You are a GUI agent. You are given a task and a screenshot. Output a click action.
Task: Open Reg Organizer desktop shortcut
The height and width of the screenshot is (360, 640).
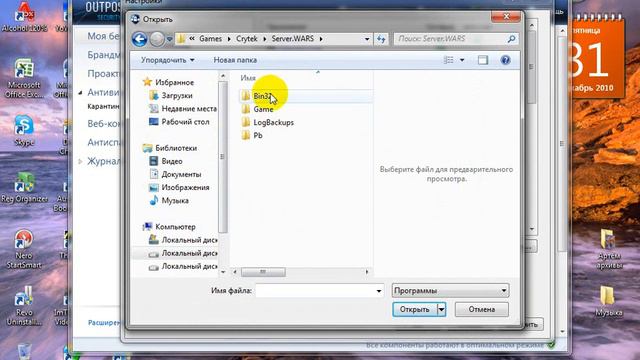pyautogui.click(x=24, y=188)
